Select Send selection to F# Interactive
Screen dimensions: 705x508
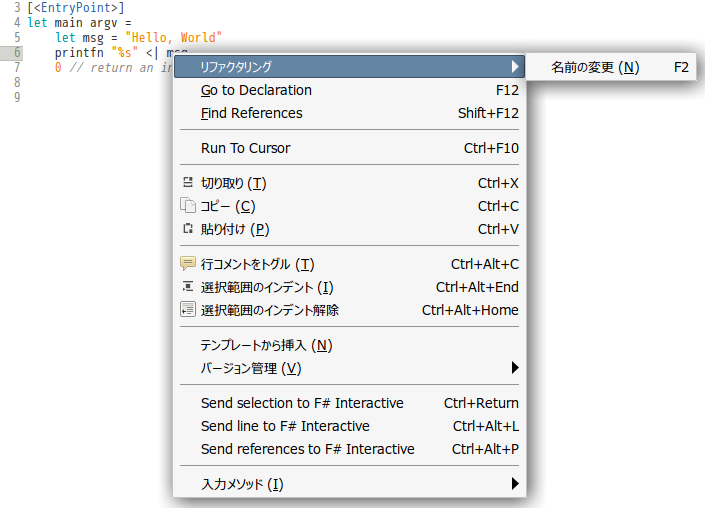tap(349, 403)
